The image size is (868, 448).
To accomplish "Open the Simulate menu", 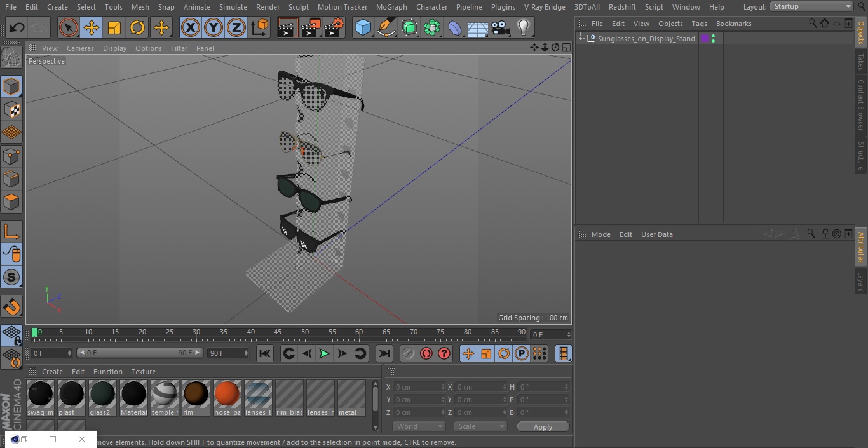I will tap(233, 7).
